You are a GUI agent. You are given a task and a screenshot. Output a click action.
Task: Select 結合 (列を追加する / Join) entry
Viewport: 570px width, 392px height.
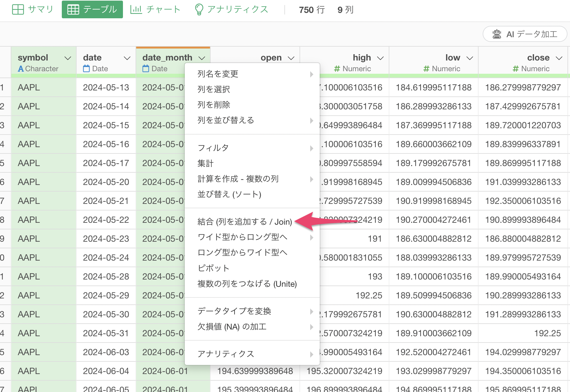[252, 222]
